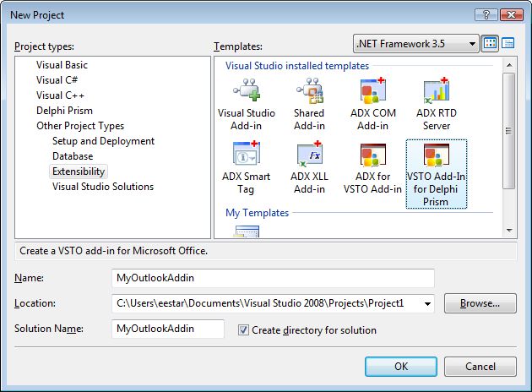Select the ADX for VSTO Add-in template
532x392 pixels.
[372, 168]
